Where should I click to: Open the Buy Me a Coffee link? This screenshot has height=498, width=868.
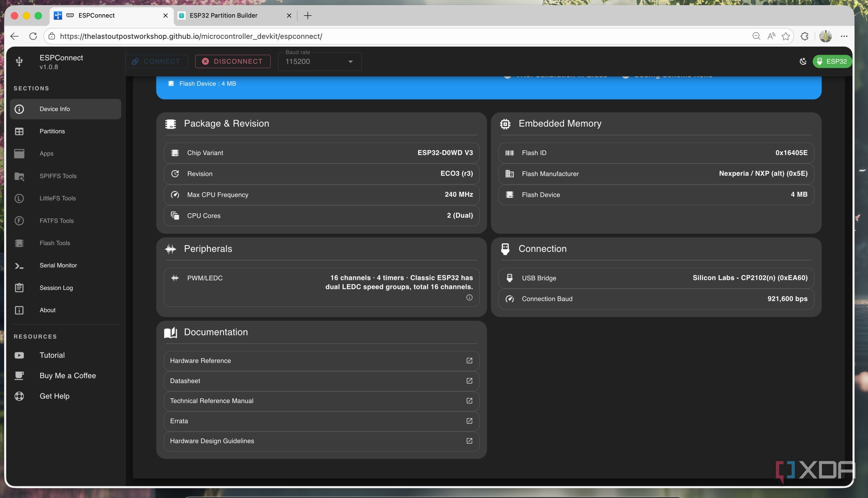(68, 376)
